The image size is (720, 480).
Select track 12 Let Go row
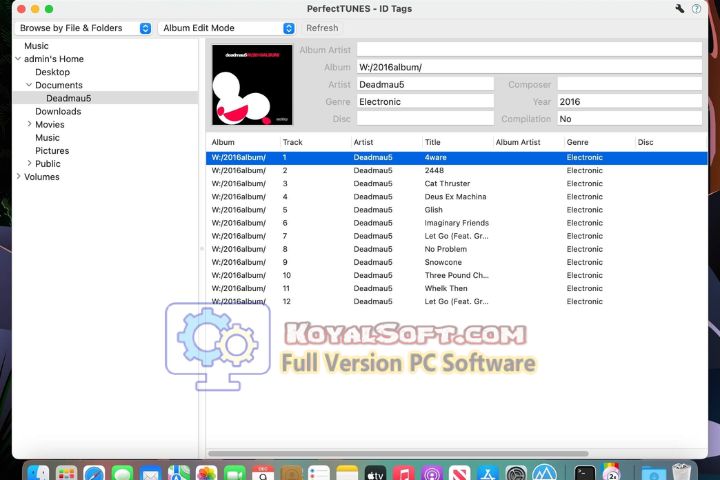point(456,301)
